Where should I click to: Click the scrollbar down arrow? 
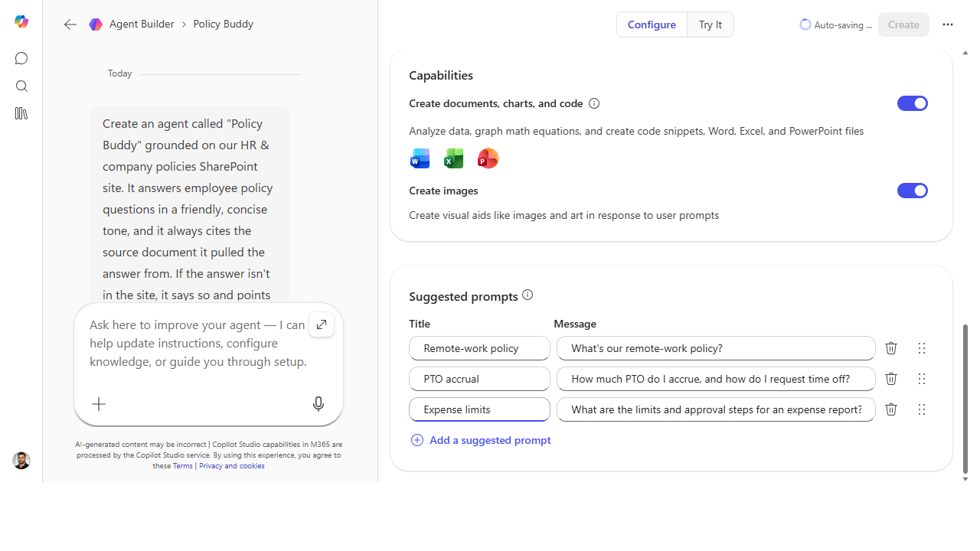click(965, 479)
